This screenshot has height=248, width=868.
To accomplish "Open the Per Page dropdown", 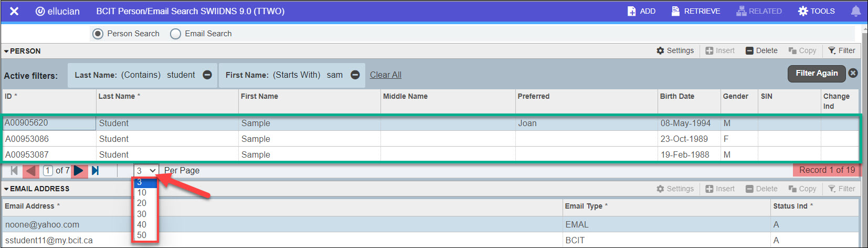I will point(146,171).
